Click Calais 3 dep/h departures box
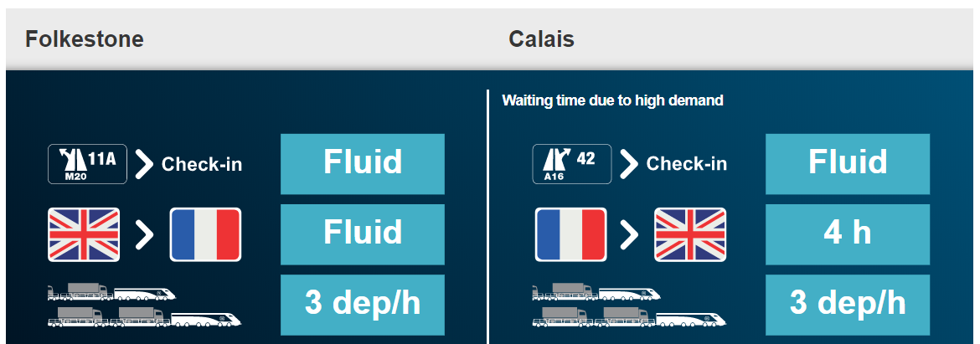Viewport: 980px width, 344px height. click(x=847, y=305)
